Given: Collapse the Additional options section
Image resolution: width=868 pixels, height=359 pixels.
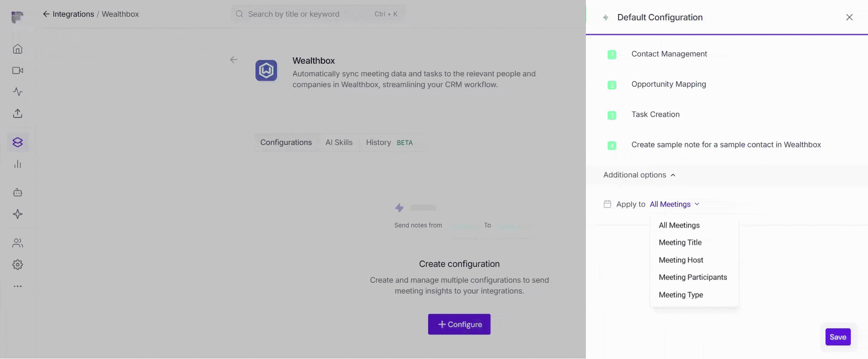Looking at the screenshot, I should point(639,175).
